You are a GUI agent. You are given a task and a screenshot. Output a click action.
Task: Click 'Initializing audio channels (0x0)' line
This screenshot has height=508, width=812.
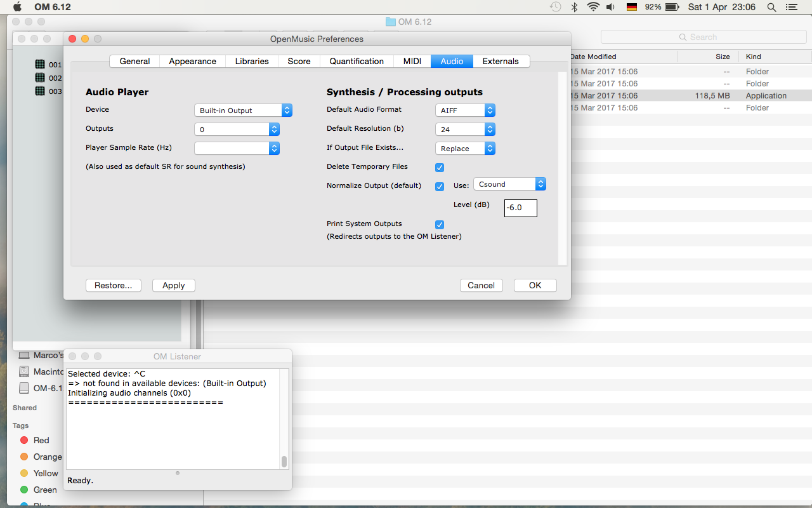click(129, 393)
